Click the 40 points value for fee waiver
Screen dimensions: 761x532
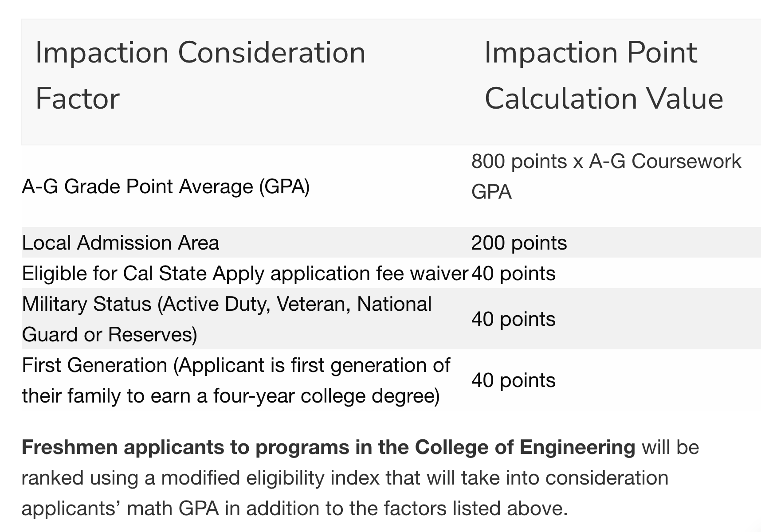tap(513, 274)
